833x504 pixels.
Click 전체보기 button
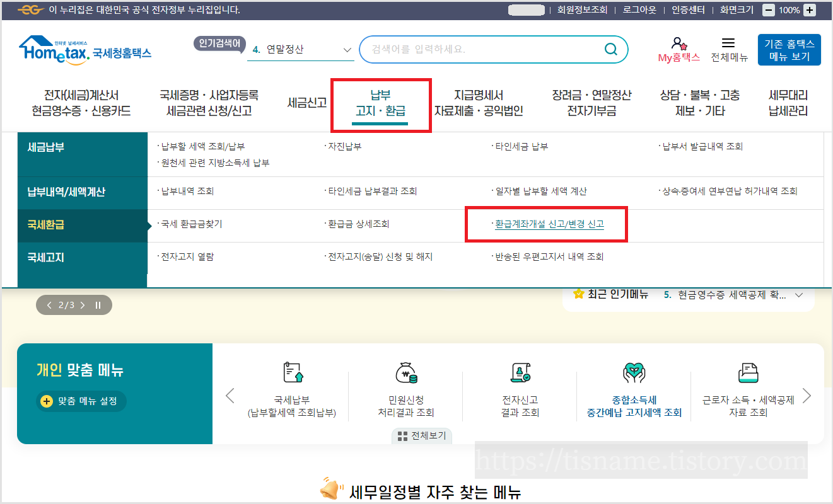pos(422,436)
